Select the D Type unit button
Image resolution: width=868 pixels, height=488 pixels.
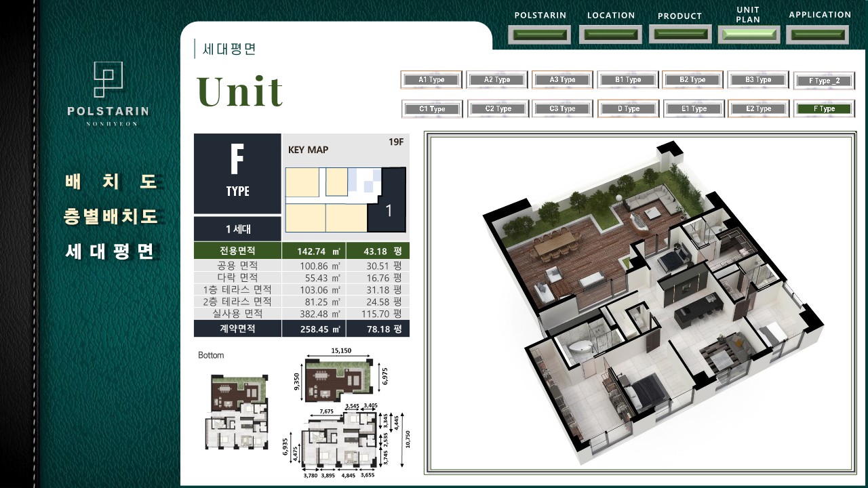628,109
